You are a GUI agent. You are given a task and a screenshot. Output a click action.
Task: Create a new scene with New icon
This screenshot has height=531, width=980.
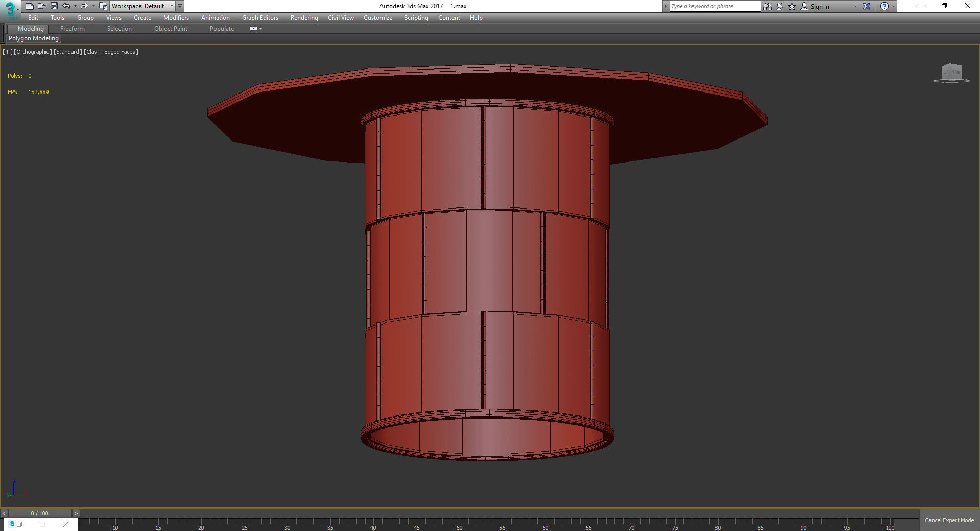pyautogui.click(x=29, y=6)
